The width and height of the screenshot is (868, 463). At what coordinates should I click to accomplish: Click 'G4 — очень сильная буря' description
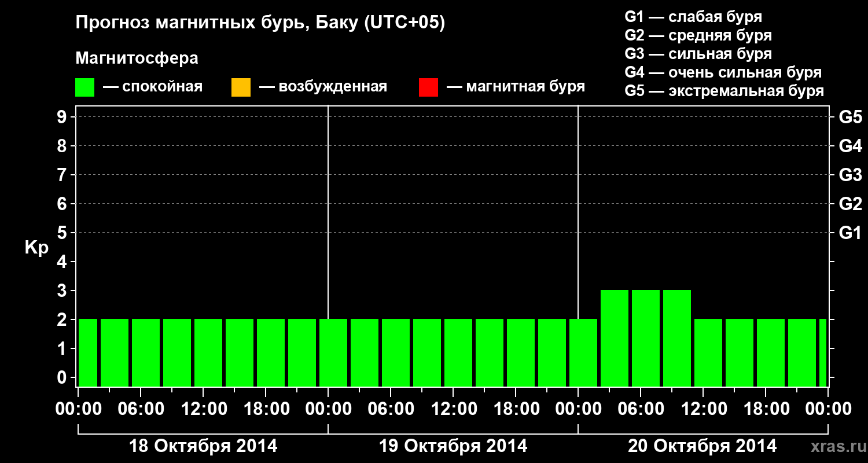(723, 72)
